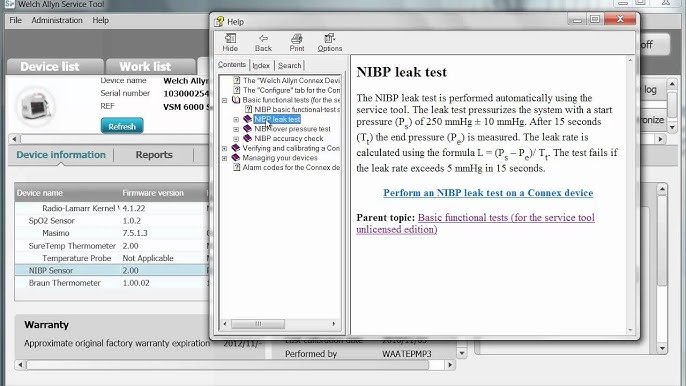Select the SpO2 Sensor row
Image resolution: width=686 pixels, height=386 pixels.
tap(112, 221)
